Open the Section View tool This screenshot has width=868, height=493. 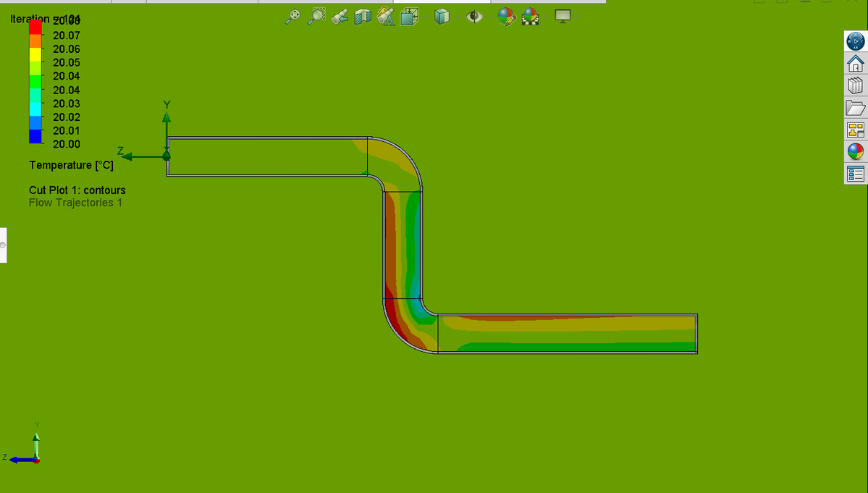point(362,17)
